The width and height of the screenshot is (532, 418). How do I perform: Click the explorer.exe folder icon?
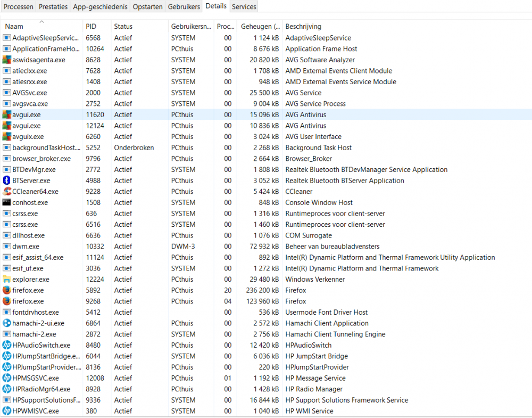tap(7, 280)
